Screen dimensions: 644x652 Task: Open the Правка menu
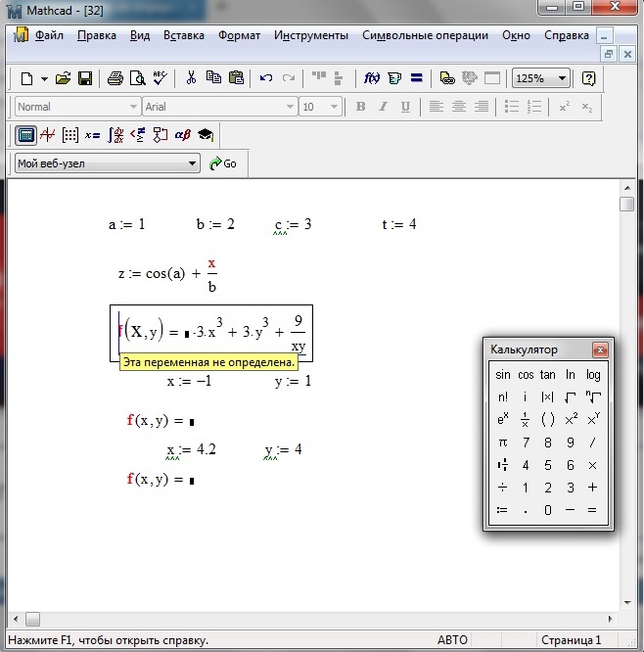click(97, 36)
